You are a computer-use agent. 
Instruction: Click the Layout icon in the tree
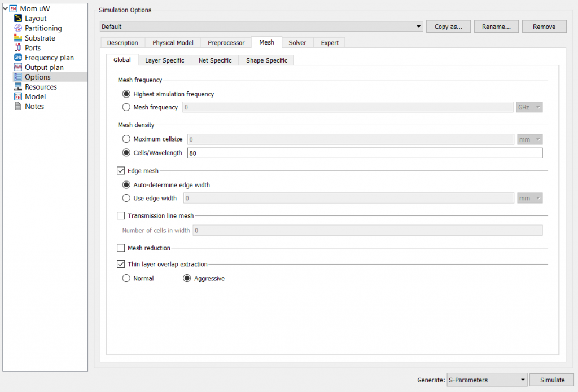(17, 19)
